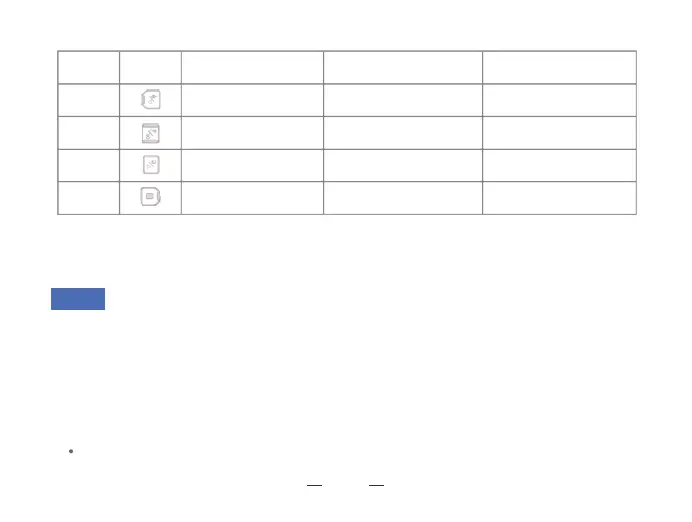Click the solid blue rectangle below the table

tap(78, 300)
